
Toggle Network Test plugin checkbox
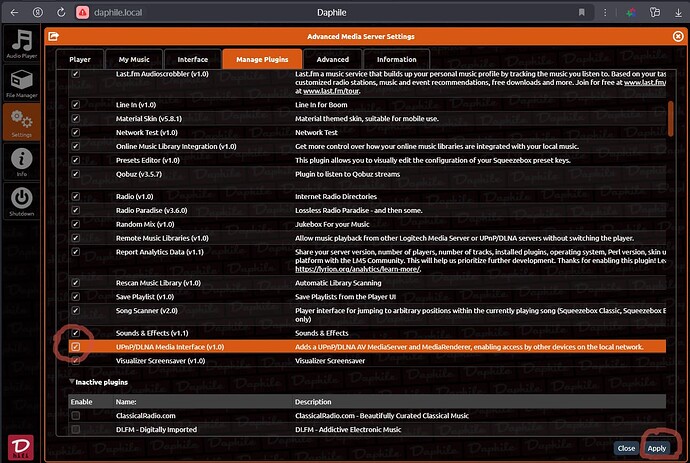pyautogui.click(x=76, y=132)
